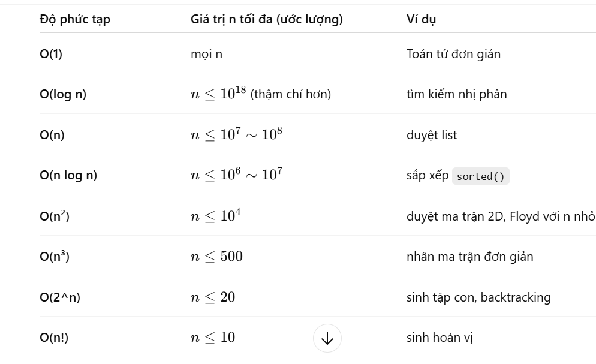This screenshot has height=364, width=596.
Task: Click the "tìm kiếm nhị phân" example text
Action: click(456, 94)
